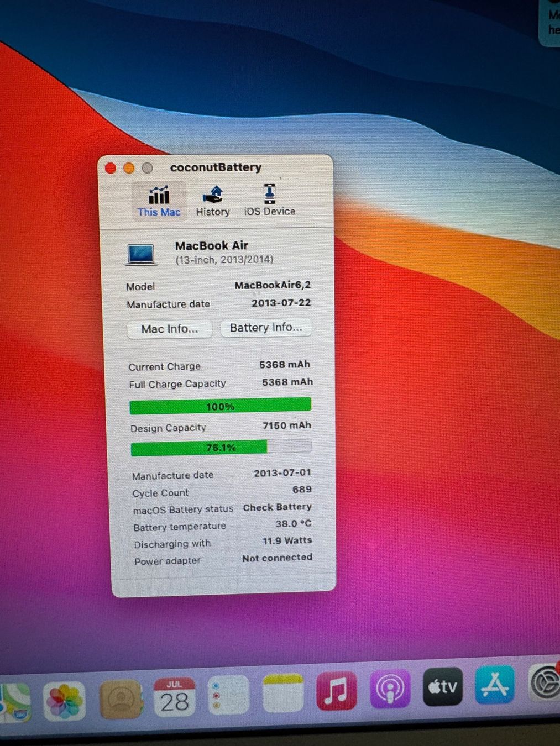Image resolution: width=560 pixels, height=746 pixels.
Task: Click the Design Capacity 7150 mAh value
Action: click(x=287, y=425)
